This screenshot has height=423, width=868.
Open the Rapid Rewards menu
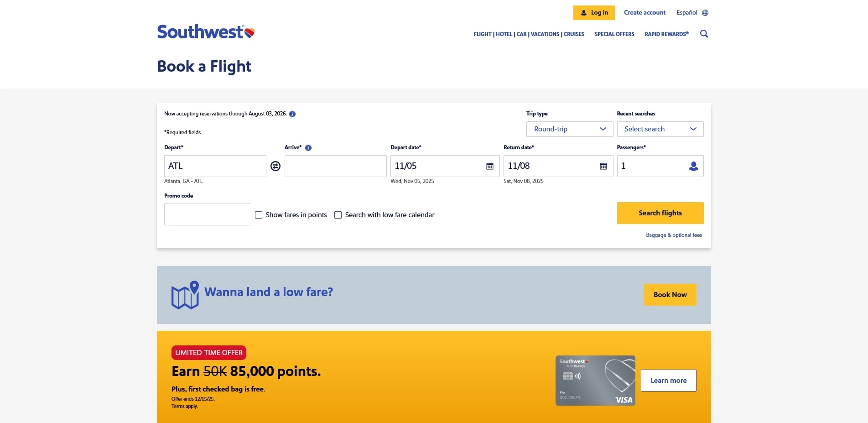(666, 34)
